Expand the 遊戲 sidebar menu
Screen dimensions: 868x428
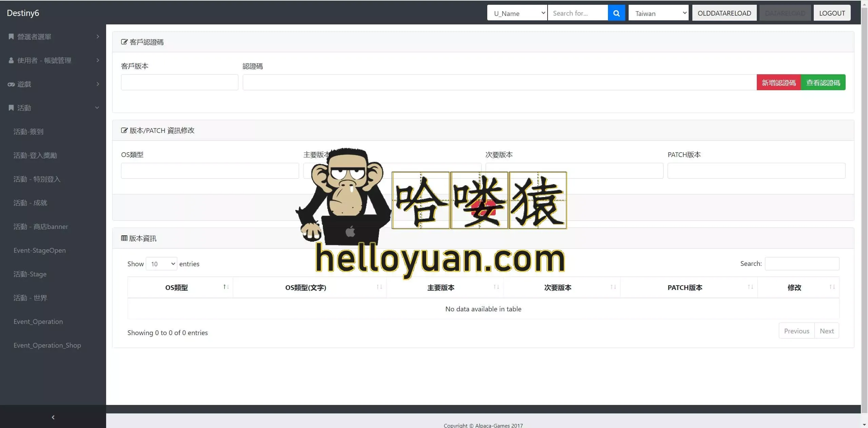[53, 84]
